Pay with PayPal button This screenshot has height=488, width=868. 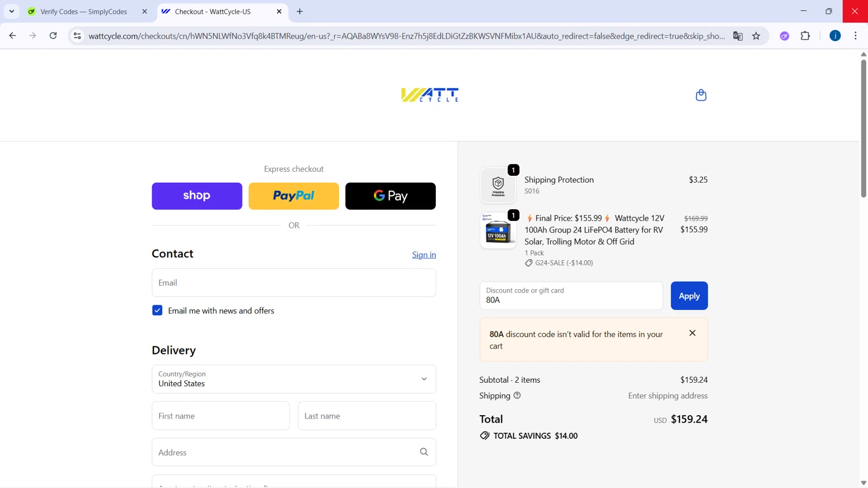click(x=294, y=196)
